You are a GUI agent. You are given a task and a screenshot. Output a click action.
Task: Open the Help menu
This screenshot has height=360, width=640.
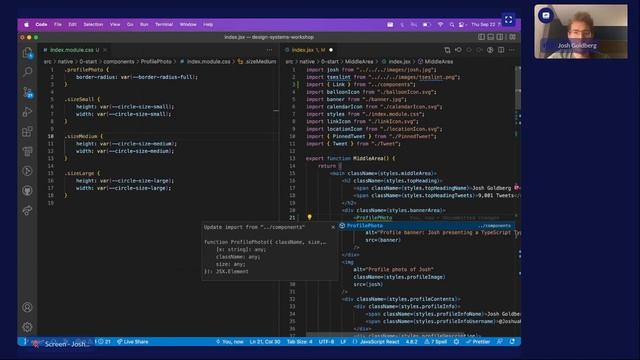pyautogui.click(x=208, y=24)
